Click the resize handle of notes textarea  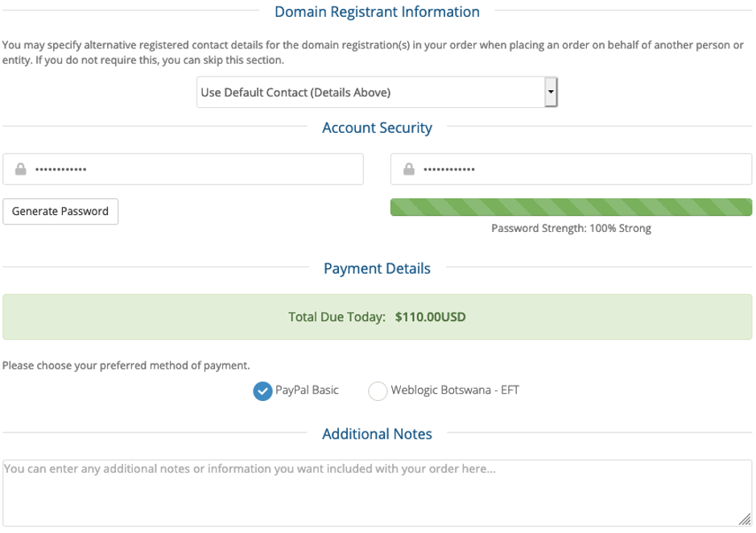point(745,519)
